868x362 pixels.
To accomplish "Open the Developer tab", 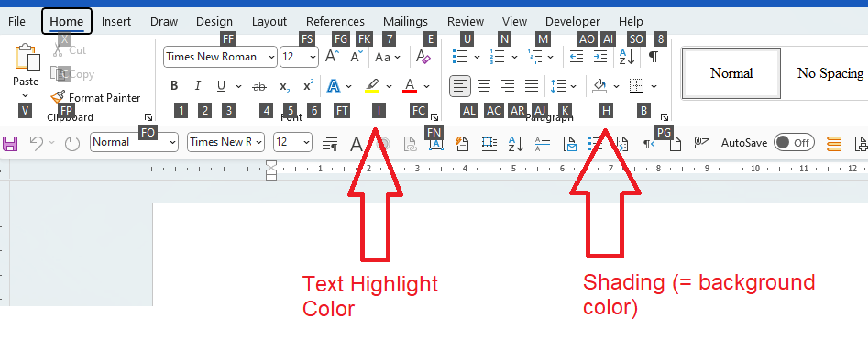I will [x=572, y=22].
